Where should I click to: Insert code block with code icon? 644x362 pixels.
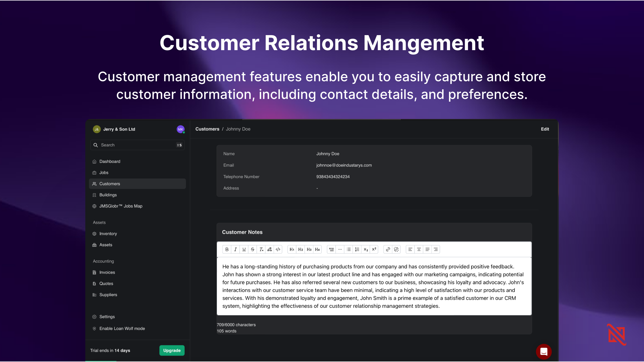point(278,249)
